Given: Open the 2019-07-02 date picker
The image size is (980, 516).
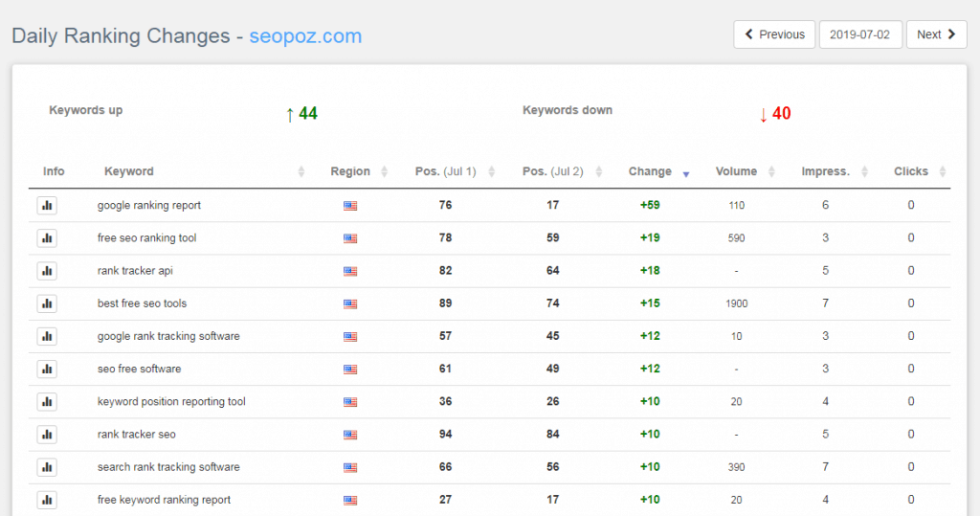Looking at the screenshot, I should pyautogui.click(x=860, y=34).
